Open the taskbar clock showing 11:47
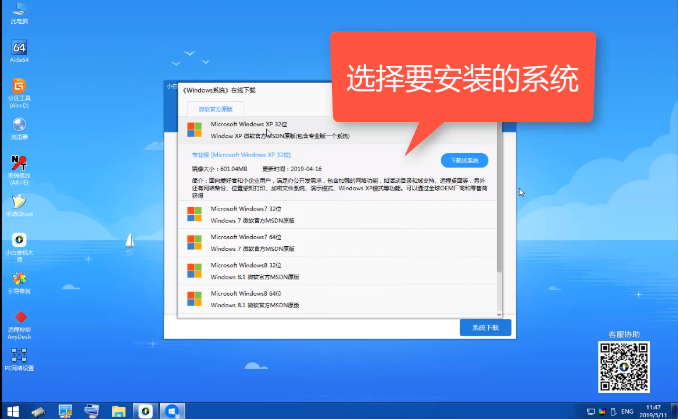678x420 pixels. point(654,411)
